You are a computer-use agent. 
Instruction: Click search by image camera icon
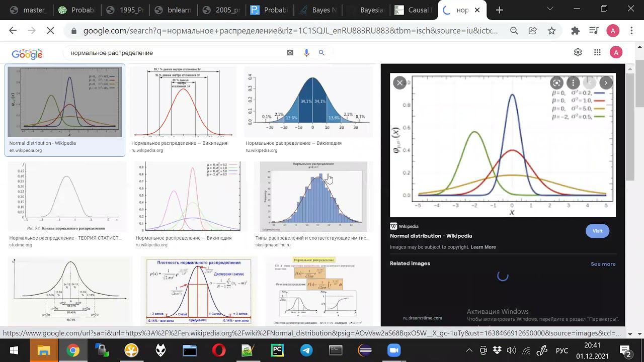coord(290,53)
